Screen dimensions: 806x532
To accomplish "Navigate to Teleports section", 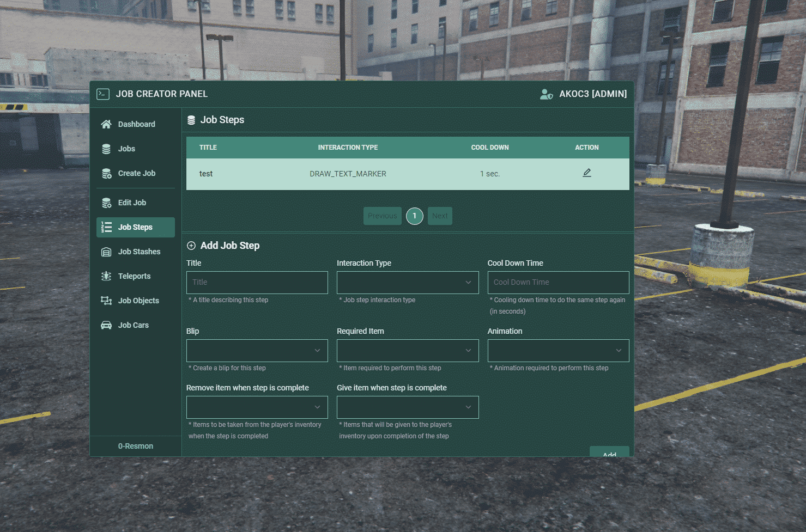I will coord(136,276).
